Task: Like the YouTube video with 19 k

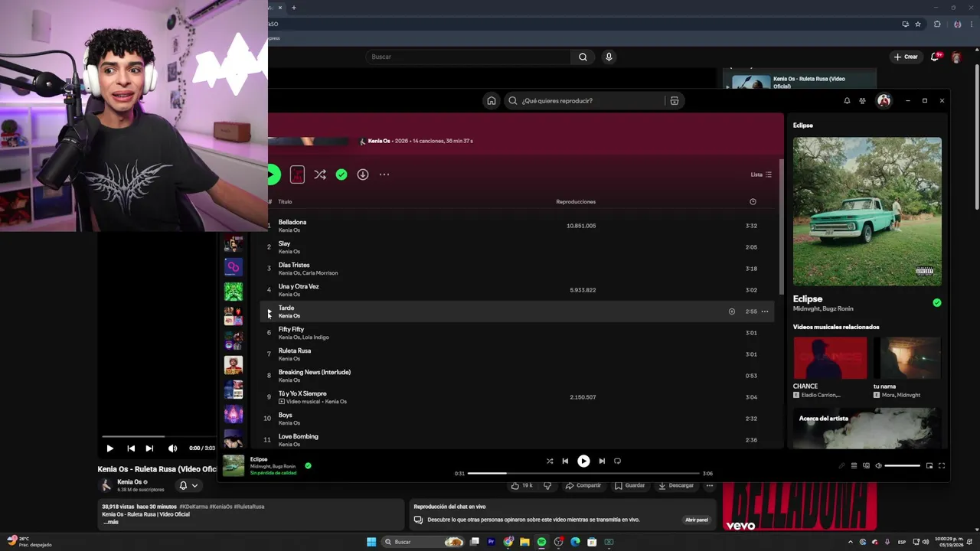Action: point(521,485)
